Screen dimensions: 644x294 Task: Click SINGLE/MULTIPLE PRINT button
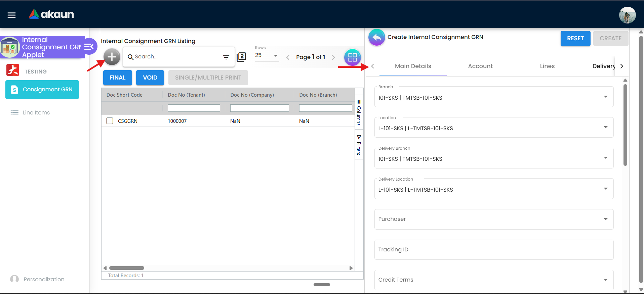click(x=208, y=78)
